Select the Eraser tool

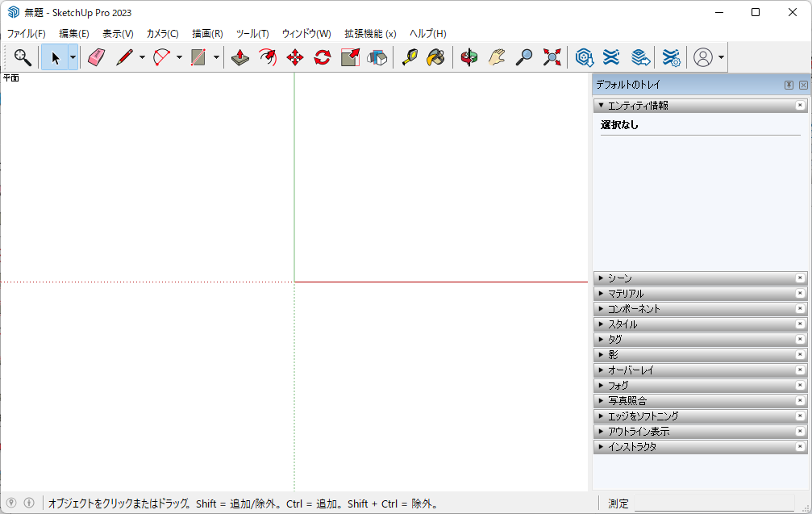click(x=97, y=57)
